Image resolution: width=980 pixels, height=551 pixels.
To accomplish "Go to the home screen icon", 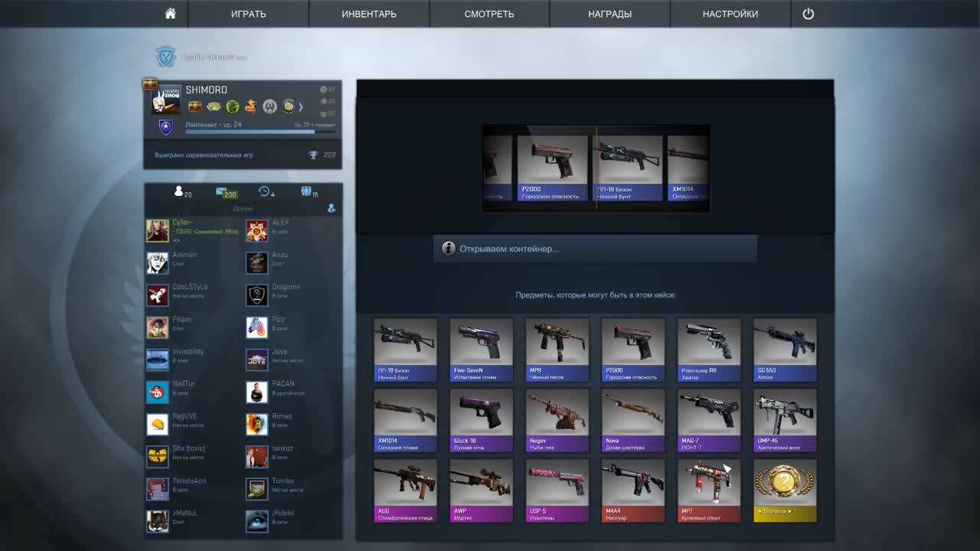I will point(170,14).
